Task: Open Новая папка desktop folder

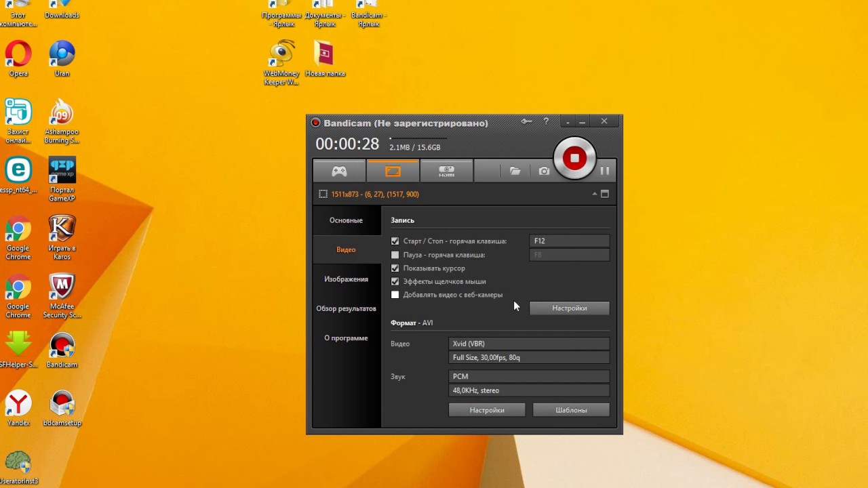Action: click(x=325, y=58)
